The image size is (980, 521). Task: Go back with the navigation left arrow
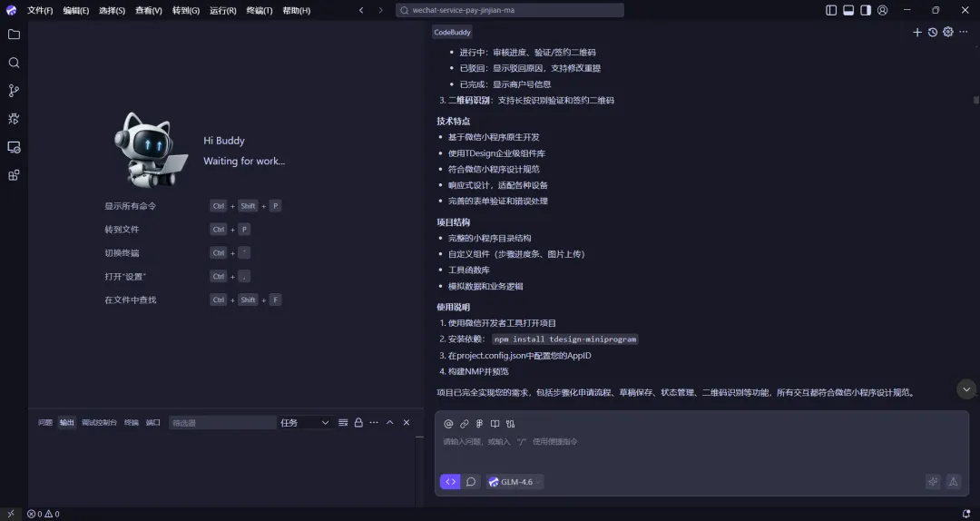(x=361, y=10)
